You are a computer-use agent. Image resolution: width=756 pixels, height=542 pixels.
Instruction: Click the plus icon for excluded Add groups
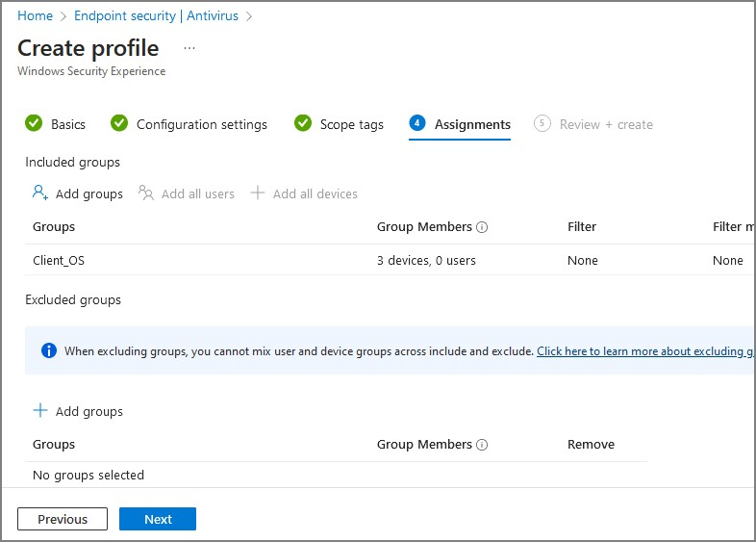pyautogui.click(x=40, y=410)
